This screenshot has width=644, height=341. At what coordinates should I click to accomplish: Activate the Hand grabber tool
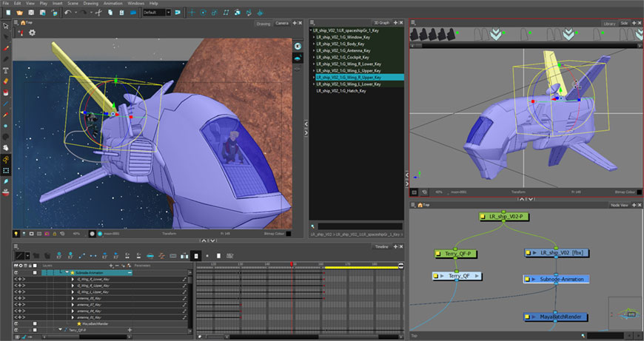6,148
